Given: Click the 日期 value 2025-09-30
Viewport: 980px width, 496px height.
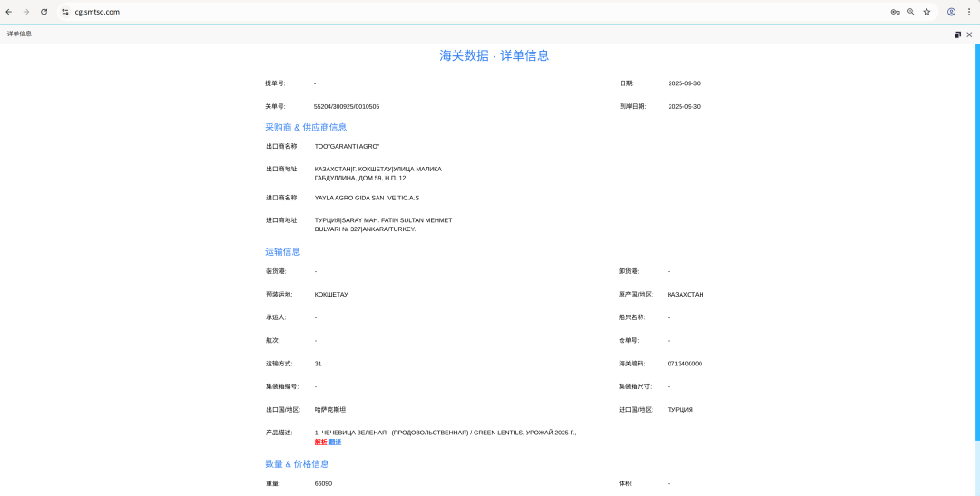Looking at the screenshot, I should [684, 83].
